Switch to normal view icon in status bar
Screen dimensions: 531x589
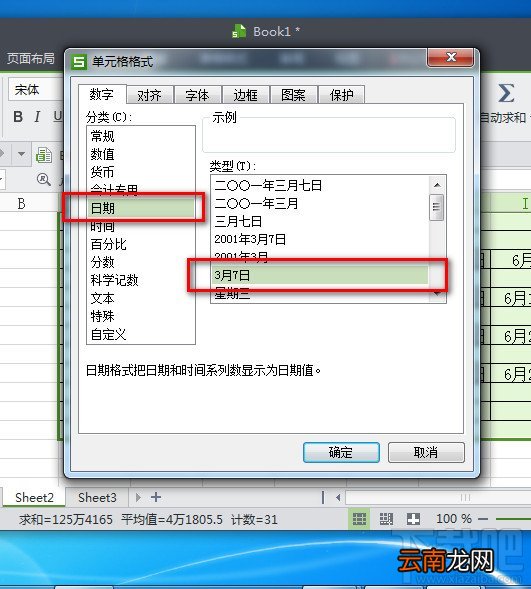pos(359,519)
